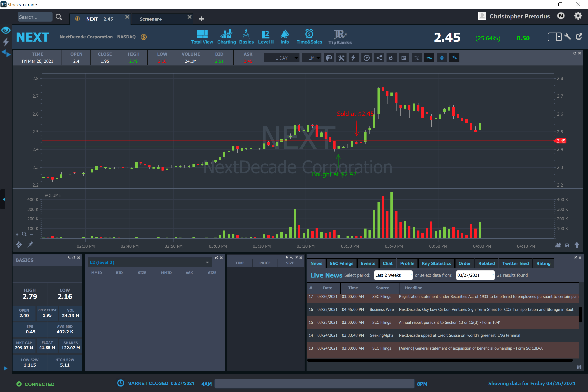Switch to the Screener+ tab
588x392 pixels.
[x=151, y=19]
